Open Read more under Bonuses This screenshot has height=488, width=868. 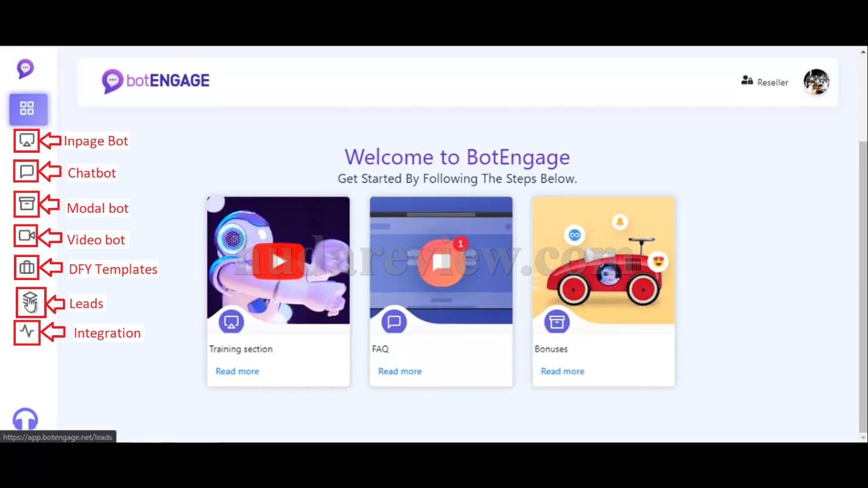(x=563, y=371)
